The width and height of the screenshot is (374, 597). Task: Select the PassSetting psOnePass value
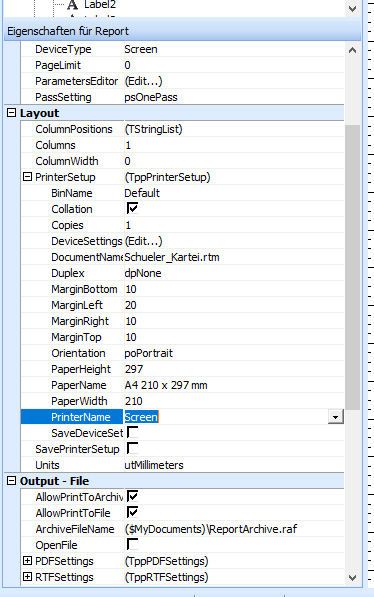[x=151, y=97]
